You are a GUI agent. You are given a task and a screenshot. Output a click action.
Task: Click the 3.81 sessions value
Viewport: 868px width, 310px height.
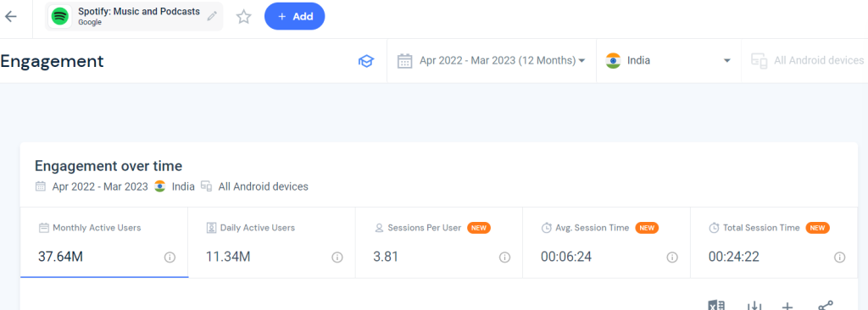point(386,257)
